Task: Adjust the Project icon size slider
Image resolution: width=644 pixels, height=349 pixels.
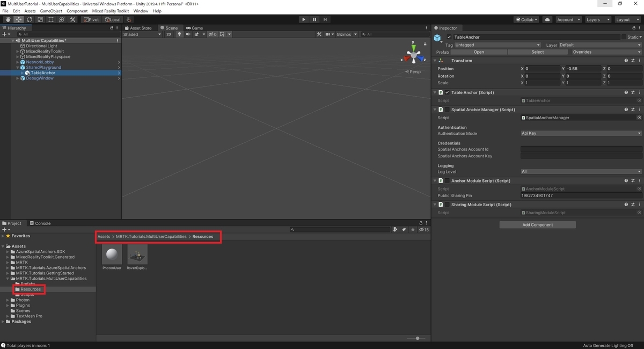Action: [417, 338]
